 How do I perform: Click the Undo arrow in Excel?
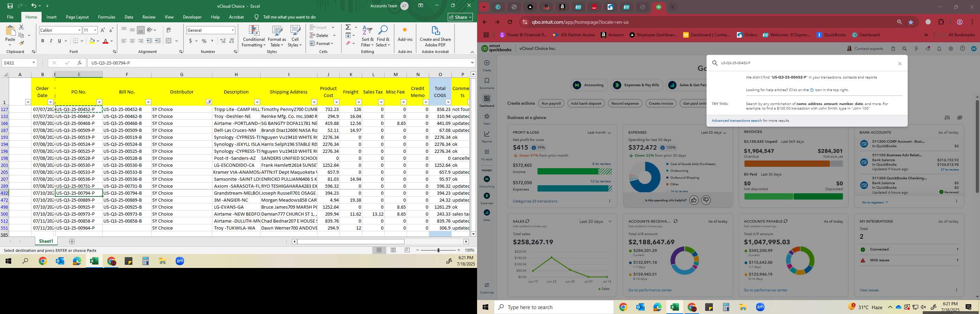click(x=34, y=6)
